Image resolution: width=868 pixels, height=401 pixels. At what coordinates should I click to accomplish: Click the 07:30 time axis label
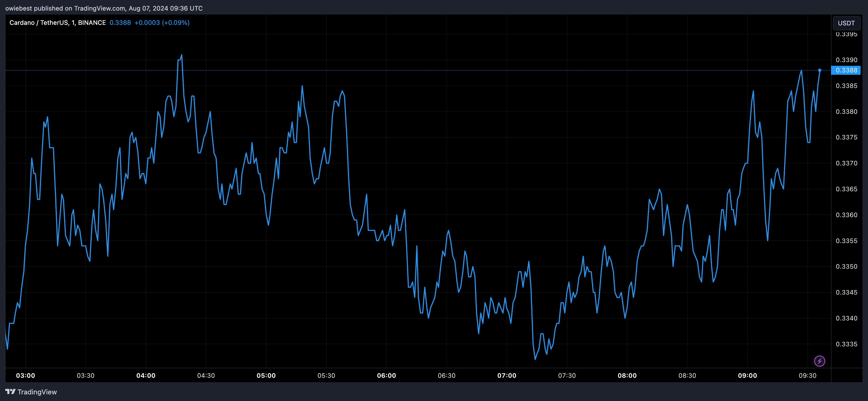[567, 375]
